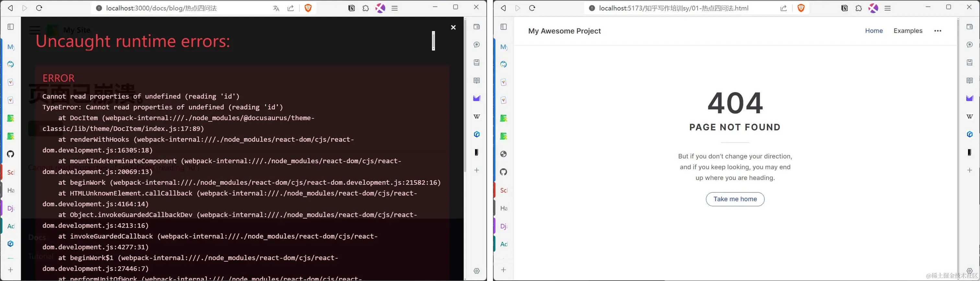The image size is (980, 281).
Task: Reload the localhost:3000 page
Action: coord(39,8)
